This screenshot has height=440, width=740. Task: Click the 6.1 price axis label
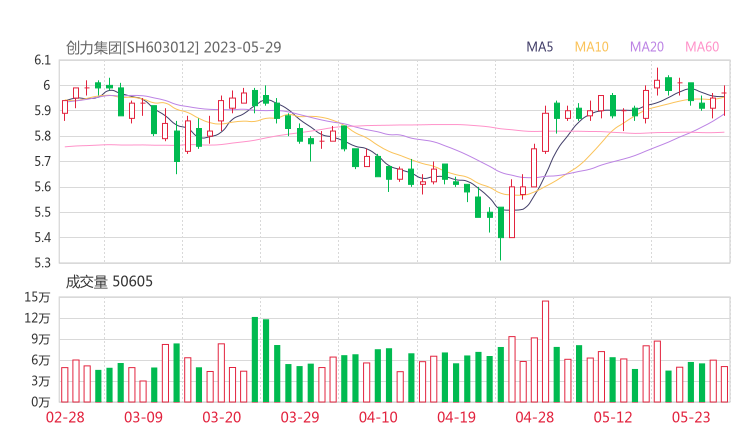[42, 60]
